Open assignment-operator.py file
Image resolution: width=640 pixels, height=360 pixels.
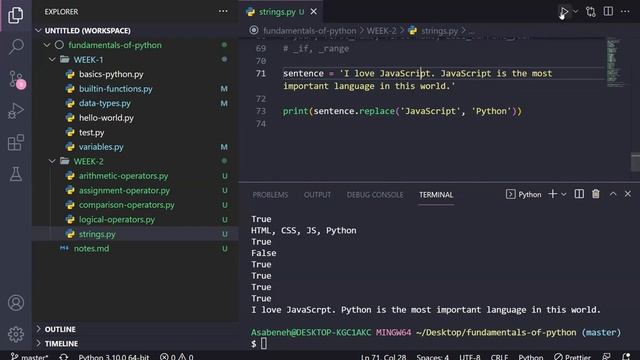coord(124,191)
